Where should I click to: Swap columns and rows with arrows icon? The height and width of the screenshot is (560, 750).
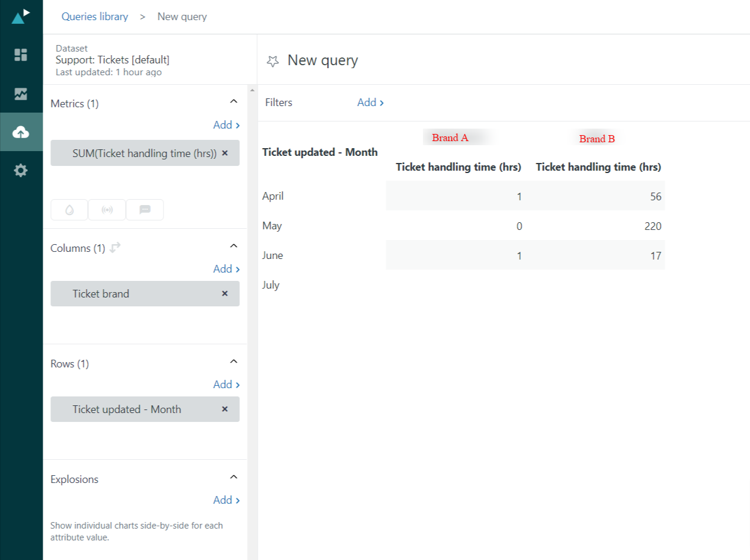point(115,248)
